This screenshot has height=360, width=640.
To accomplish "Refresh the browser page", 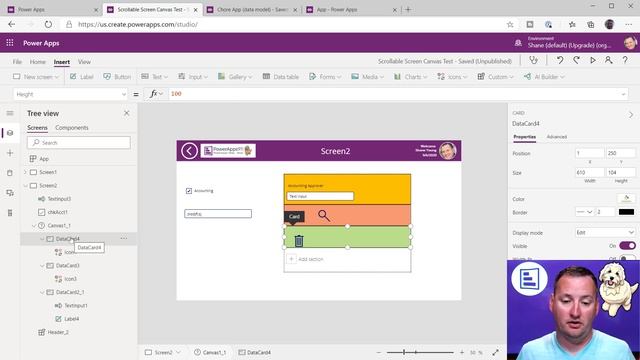I will (48, 24).
